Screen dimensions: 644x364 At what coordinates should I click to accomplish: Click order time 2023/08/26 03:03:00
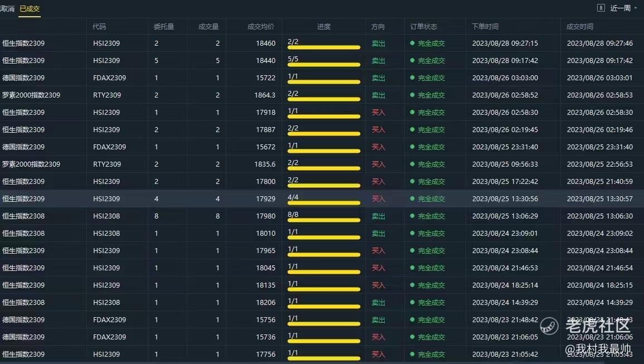coord(505,77)
